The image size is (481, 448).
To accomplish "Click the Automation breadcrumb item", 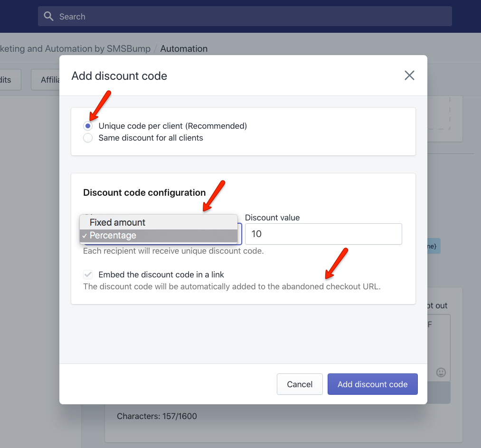I will pyautogui.click(x=184, y=48).
